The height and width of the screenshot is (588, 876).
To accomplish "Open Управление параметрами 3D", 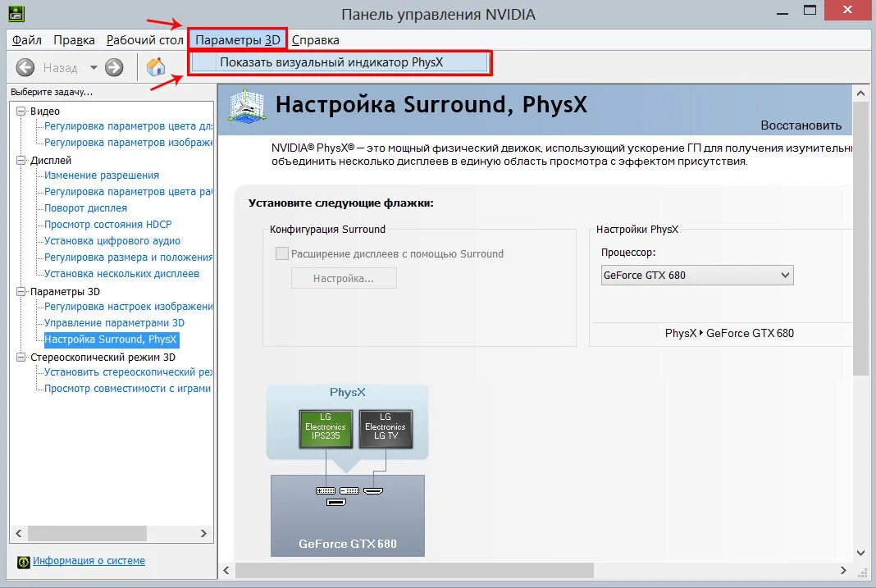I will point(114,323).
